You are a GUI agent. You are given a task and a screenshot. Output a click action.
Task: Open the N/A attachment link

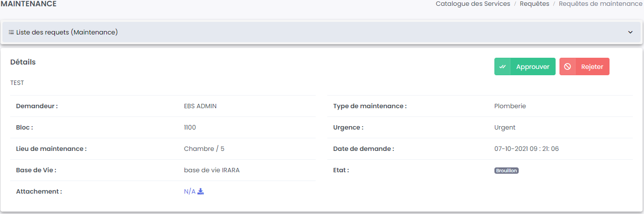(x=189, y=192)
